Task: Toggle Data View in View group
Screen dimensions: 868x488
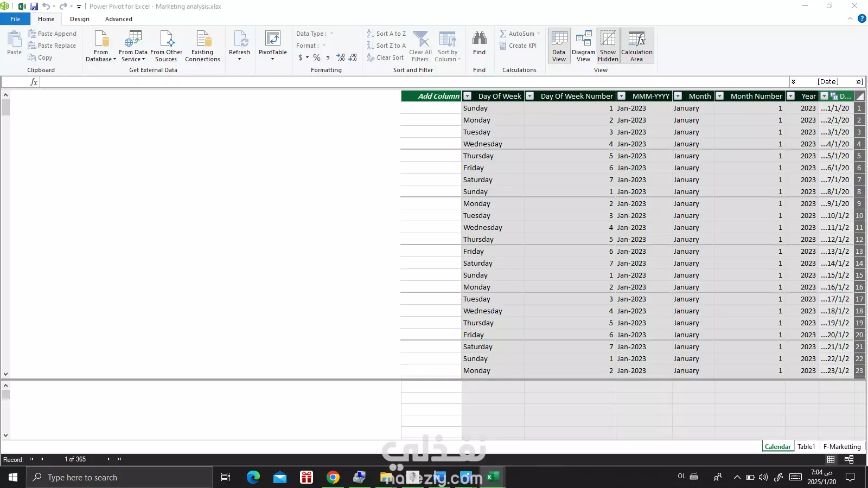Action: [559, 46]
